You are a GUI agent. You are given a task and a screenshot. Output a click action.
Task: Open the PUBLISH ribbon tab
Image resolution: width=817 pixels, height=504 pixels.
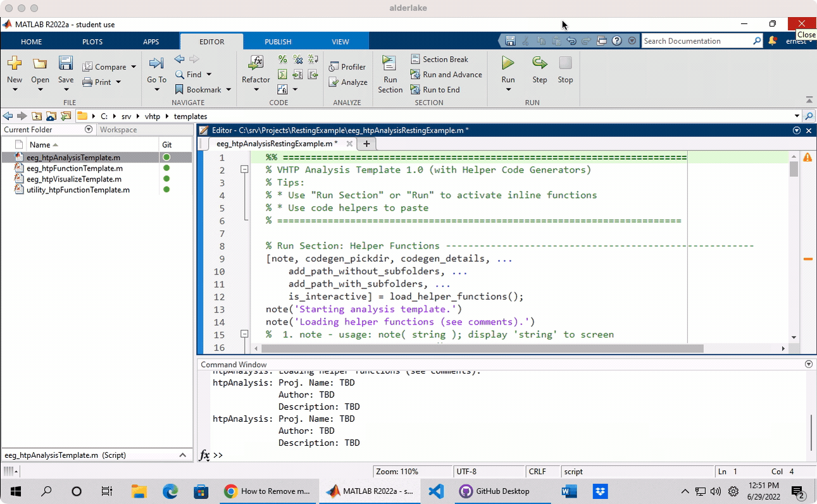coord(278,42)
